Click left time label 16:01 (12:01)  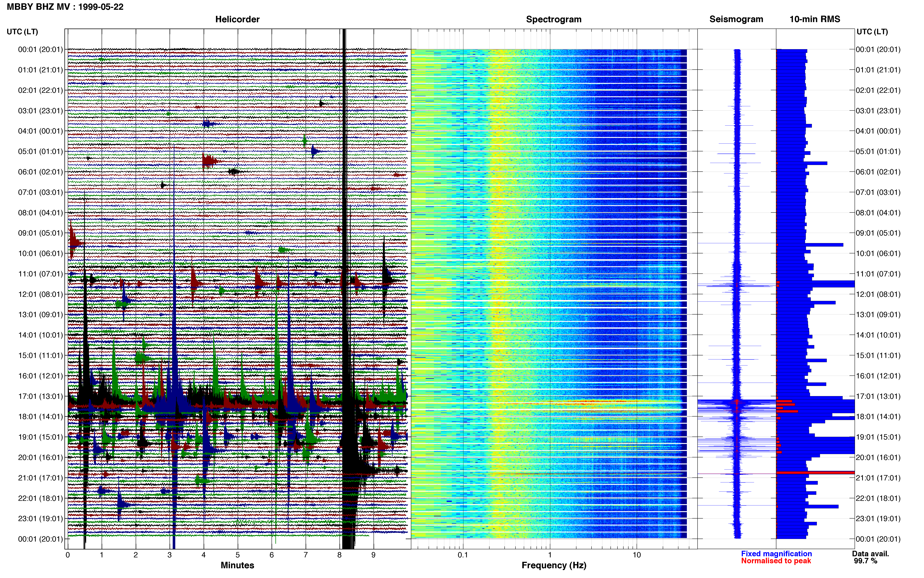pyautogui.click(x=41, y=376)
